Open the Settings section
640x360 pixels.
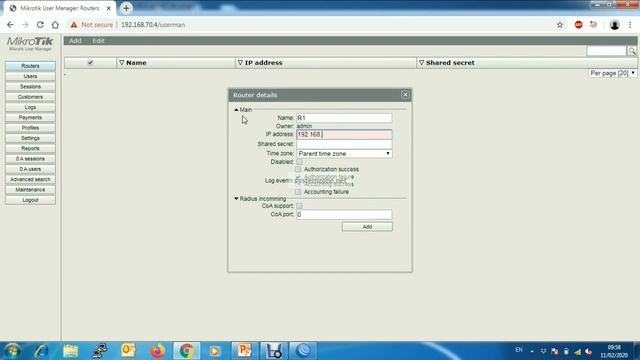(30, 138)
